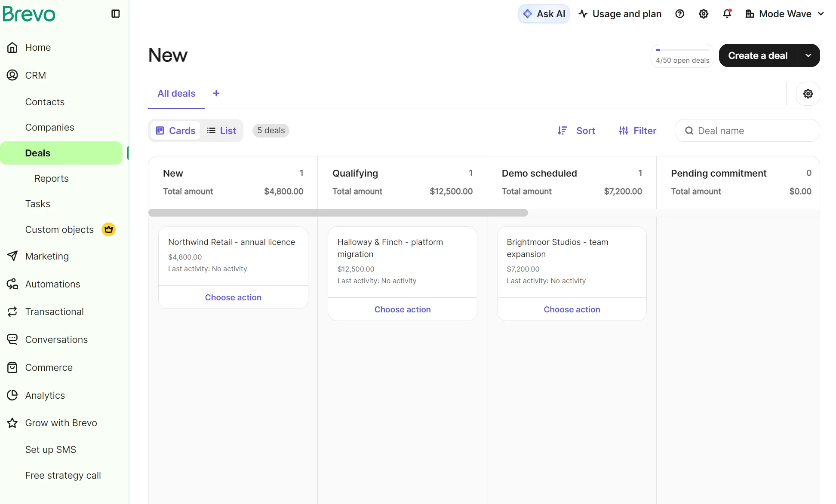Click the Usage and plan pulse icon
This screenshot has width=836, height=504.
coord(583,14)
